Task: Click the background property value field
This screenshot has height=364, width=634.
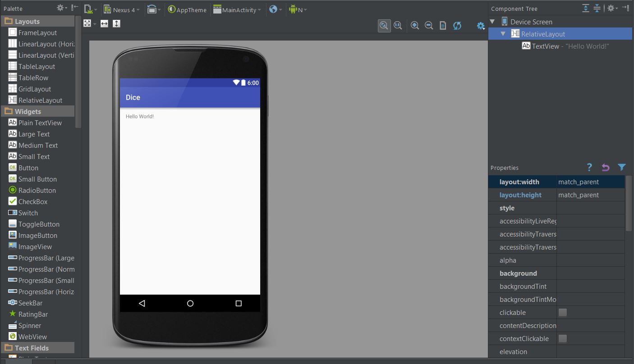Action: point(591,273)
